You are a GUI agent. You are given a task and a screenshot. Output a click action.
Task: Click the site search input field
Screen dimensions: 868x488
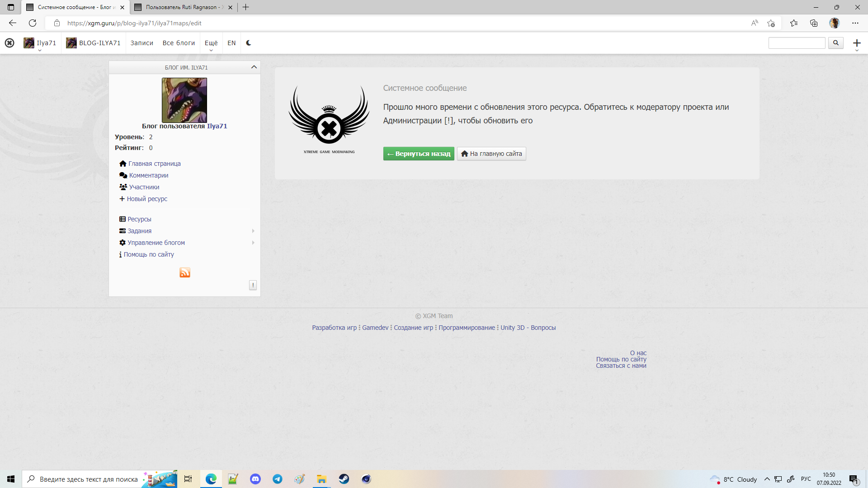797,43
